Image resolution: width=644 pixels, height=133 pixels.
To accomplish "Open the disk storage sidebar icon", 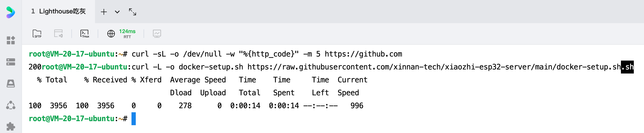I will point(11,83).
